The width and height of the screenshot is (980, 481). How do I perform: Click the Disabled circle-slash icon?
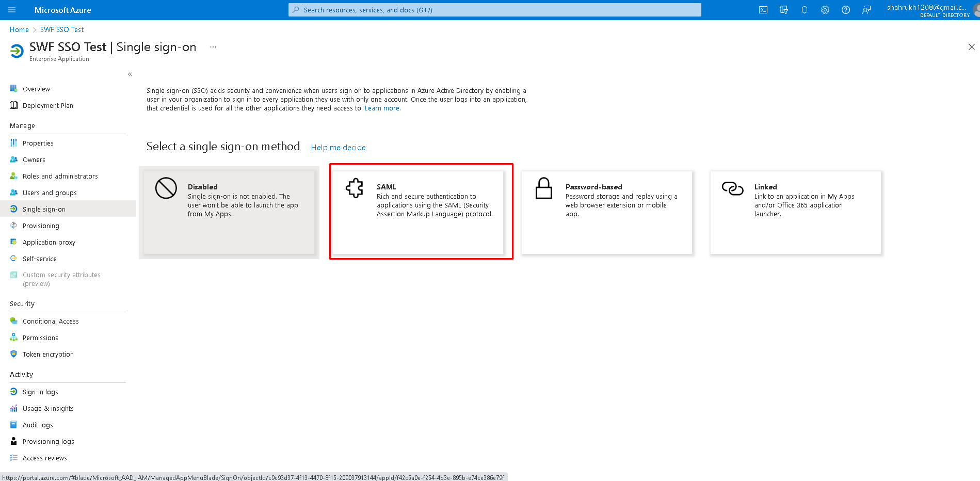pyautogui.click(x=166, y=188)
